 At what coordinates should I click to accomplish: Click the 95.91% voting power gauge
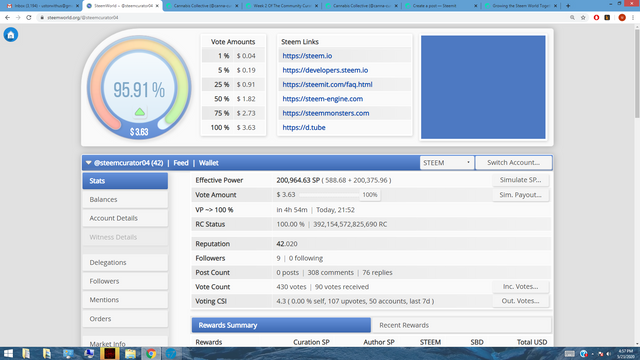pos(139,87)
